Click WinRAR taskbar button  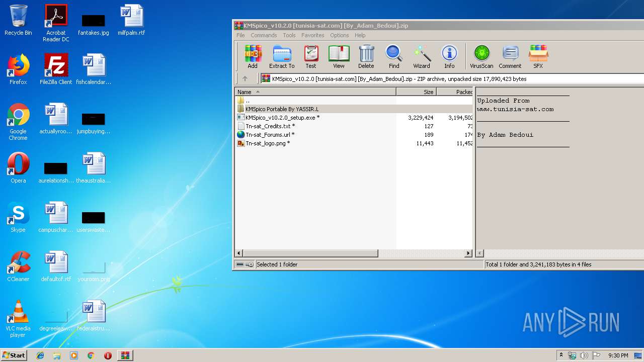pyautogui.click(x=125, y=355)
